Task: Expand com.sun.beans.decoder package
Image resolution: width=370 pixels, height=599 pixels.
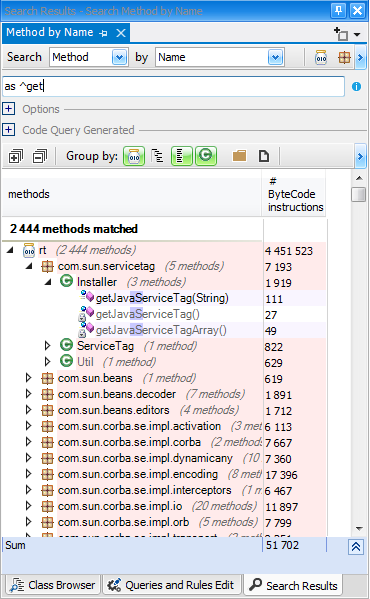Action: pyautogui.click(x=29, y=394)
